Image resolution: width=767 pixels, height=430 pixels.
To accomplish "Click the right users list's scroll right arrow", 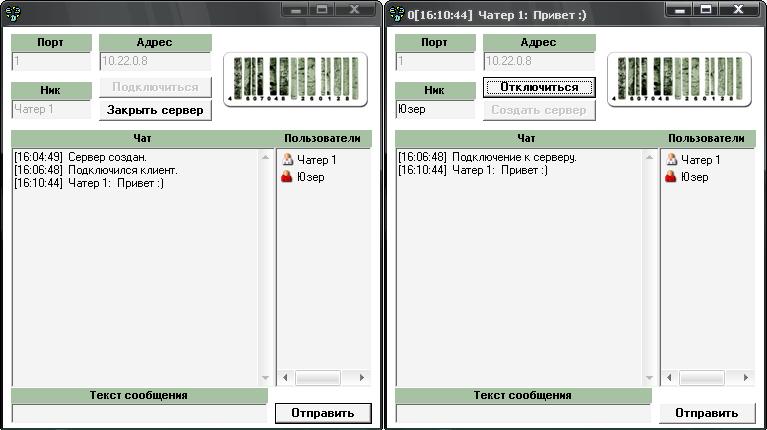I will 746,378.
